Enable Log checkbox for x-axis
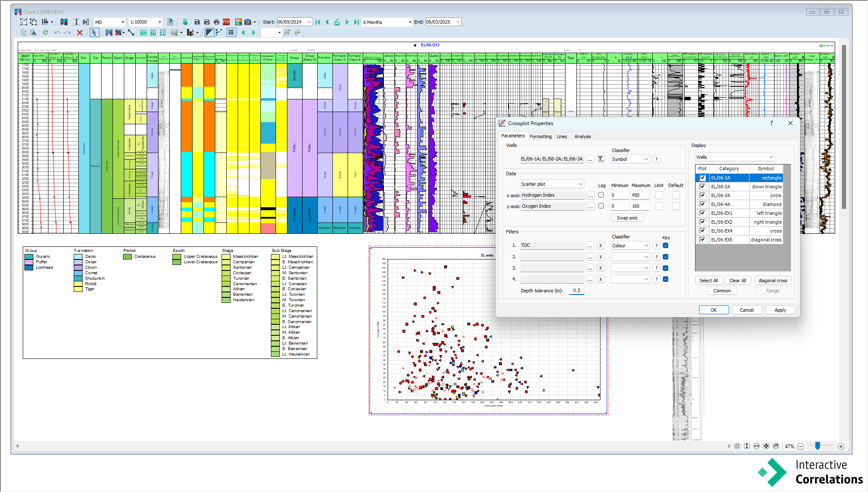The height and width of the screenshot is (492, 868). pyautogui.click(x=601, y=195)
